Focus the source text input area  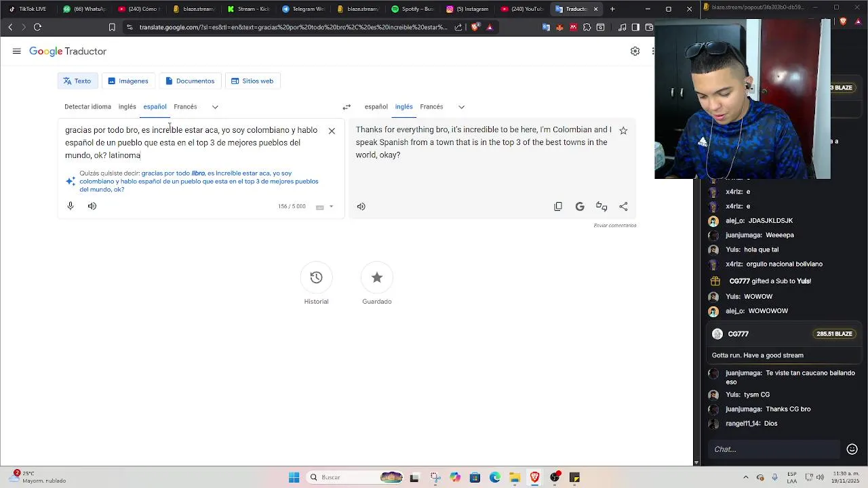[193, 143]
